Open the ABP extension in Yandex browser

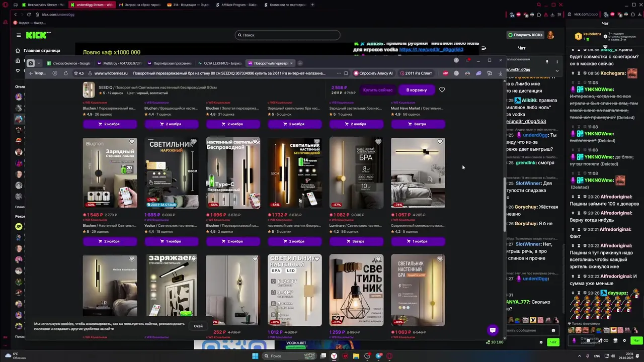445,73
